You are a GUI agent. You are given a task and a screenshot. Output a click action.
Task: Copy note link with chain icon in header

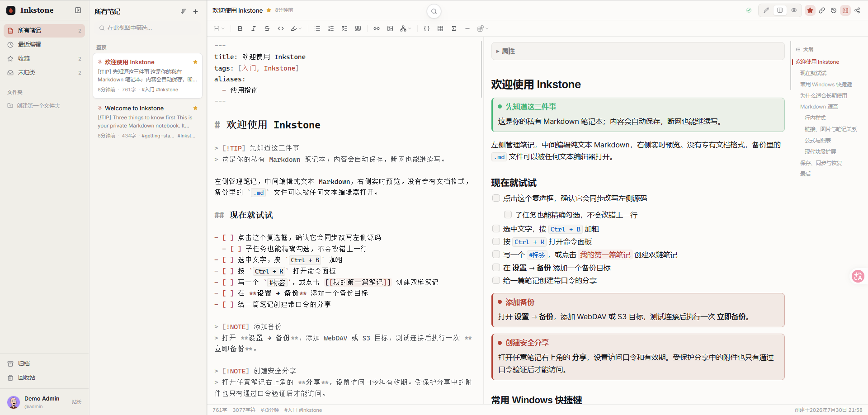pyautogui.click(x=822, y=10)
